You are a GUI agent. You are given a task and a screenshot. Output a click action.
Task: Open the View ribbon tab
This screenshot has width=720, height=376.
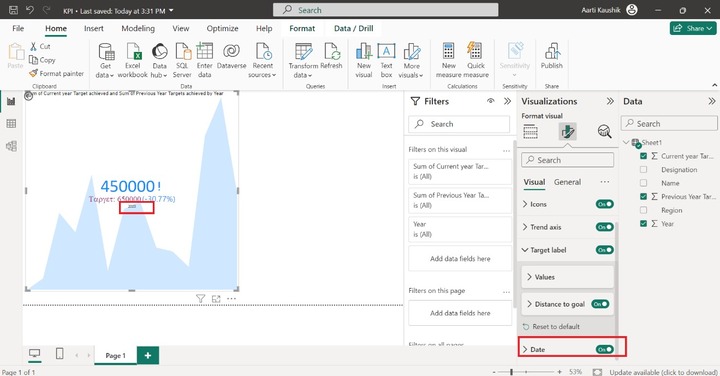180,28
